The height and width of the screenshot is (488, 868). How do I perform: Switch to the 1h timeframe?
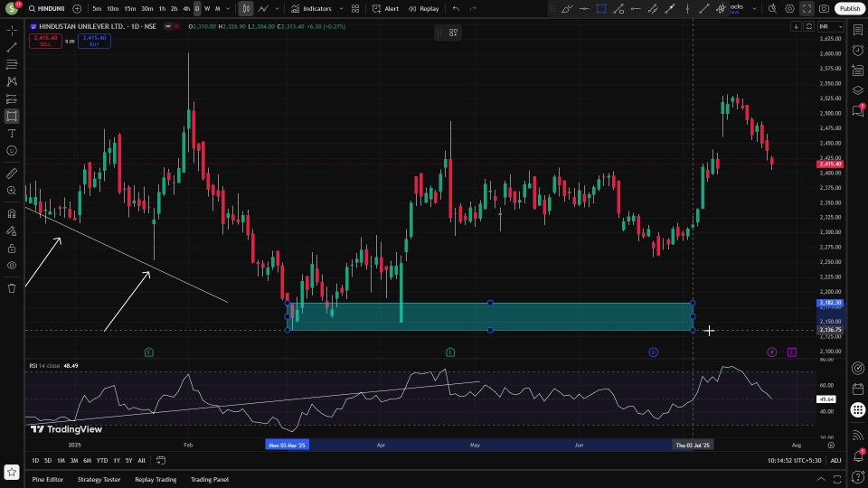pos(162,9)
